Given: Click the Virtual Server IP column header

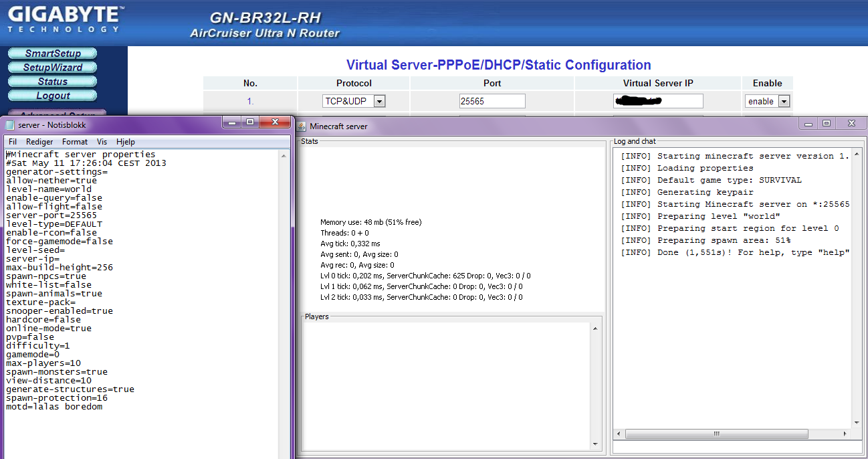Looking at the screenshot, I should pyautogui.click(x=658, y=83).
